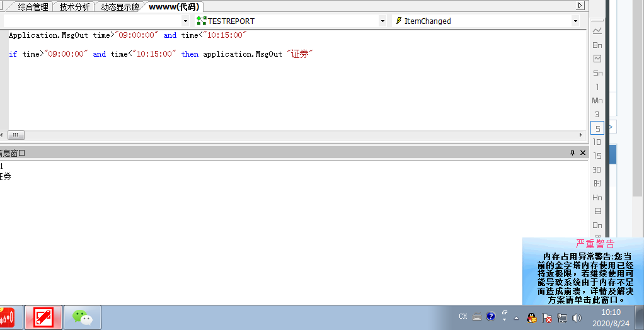The width and height of the screenshot is (644, 330).
Task: Click the Bn period icon
Action: tap(597, 45)
